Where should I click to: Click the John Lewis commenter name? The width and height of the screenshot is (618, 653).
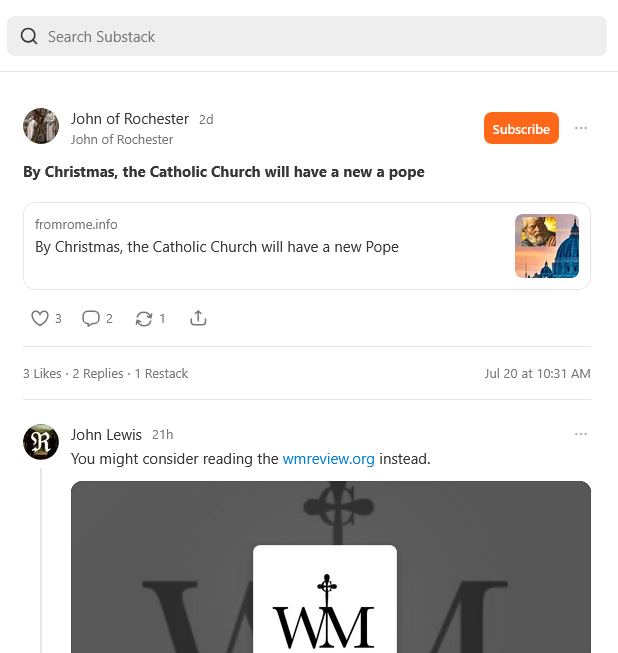(106, 435)
